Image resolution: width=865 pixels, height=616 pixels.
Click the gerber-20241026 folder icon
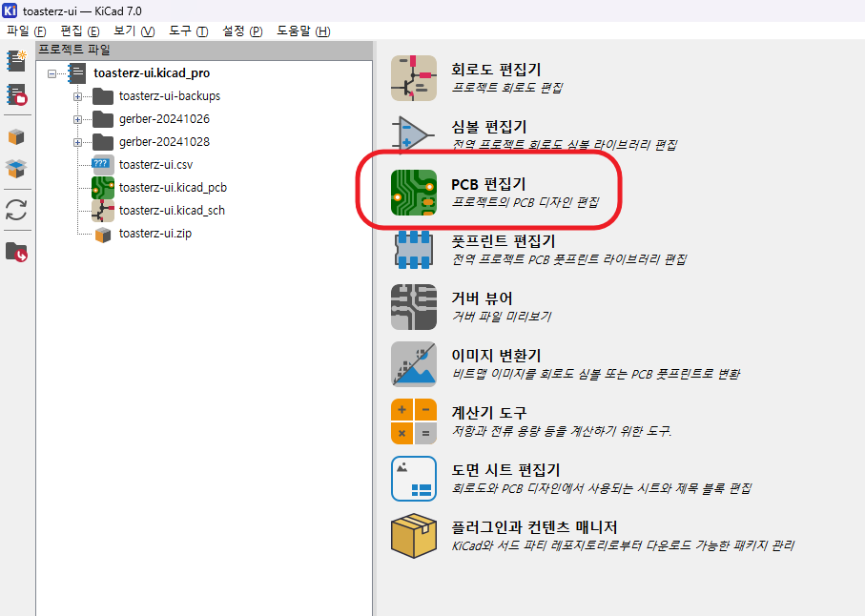[103, 119]
